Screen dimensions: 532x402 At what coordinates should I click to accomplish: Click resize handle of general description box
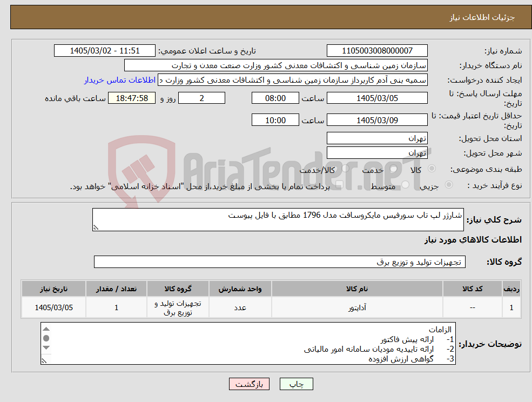tap(96, 227)
